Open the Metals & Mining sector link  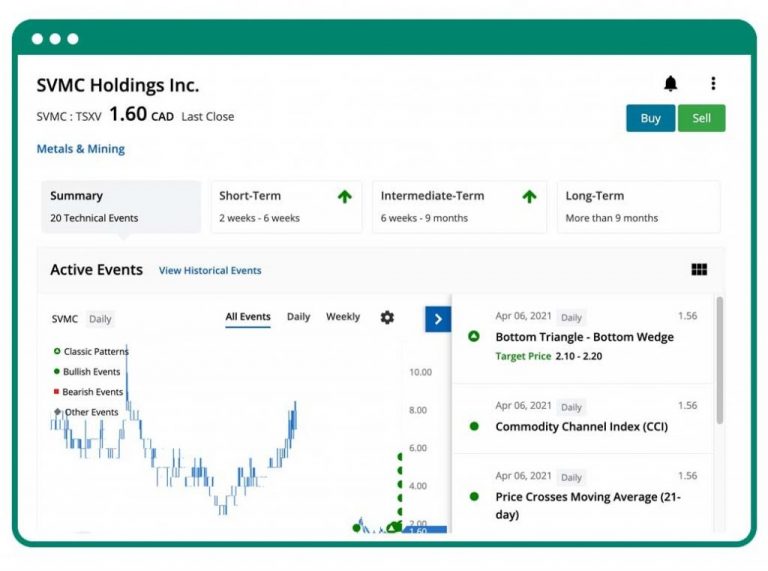tap(81, 149)
